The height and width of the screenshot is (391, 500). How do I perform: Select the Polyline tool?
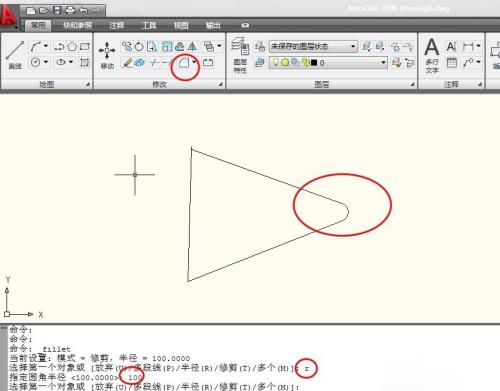point(59,46)
